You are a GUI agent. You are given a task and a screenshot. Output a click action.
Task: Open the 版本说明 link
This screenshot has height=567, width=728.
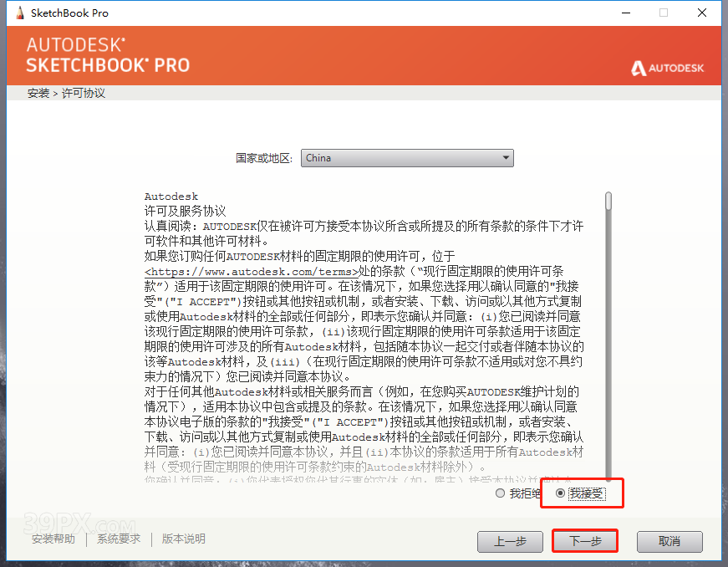183,539
